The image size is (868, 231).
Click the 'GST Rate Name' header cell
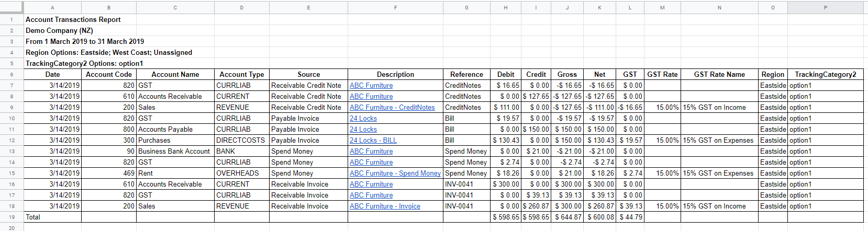719,75
